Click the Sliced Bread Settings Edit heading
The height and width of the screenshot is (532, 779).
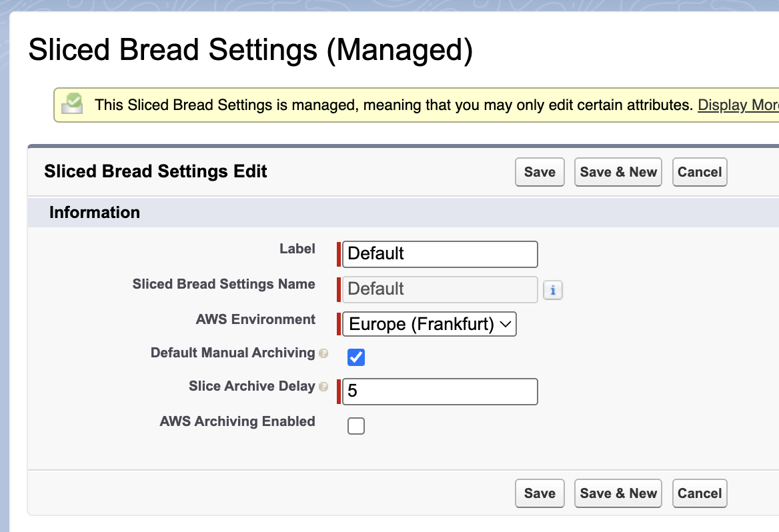tap(155, 171)
